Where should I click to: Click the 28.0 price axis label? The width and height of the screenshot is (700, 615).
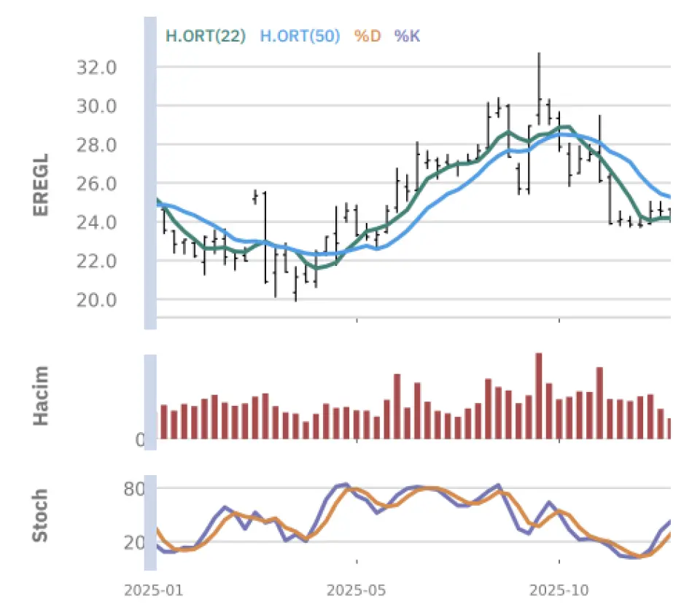coord(96,145)
